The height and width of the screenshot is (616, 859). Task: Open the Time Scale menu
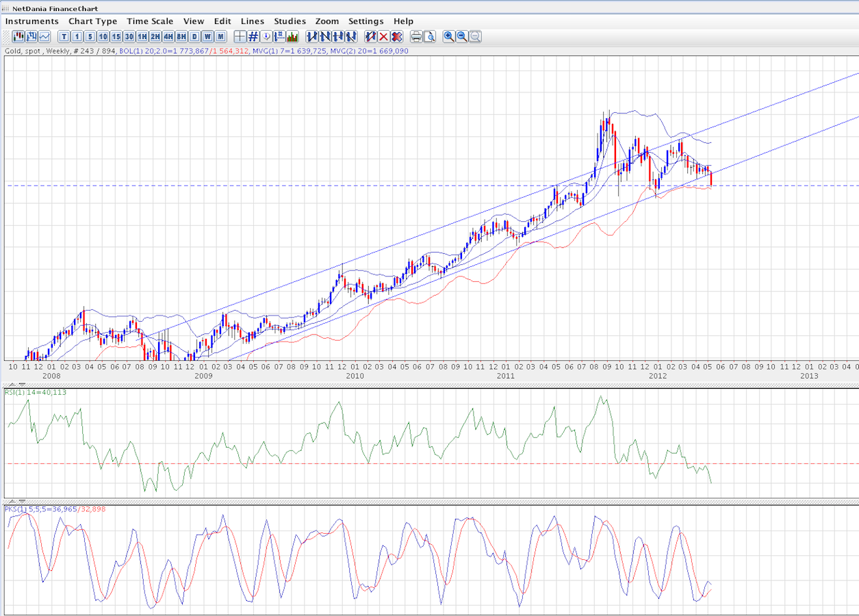pos(150,21)
